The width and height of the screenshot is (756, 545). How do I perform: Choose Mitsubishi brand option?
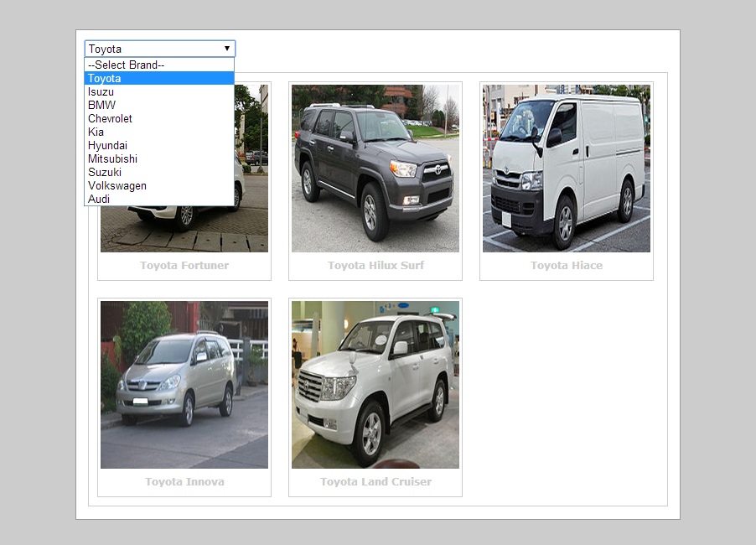point(159,159)
